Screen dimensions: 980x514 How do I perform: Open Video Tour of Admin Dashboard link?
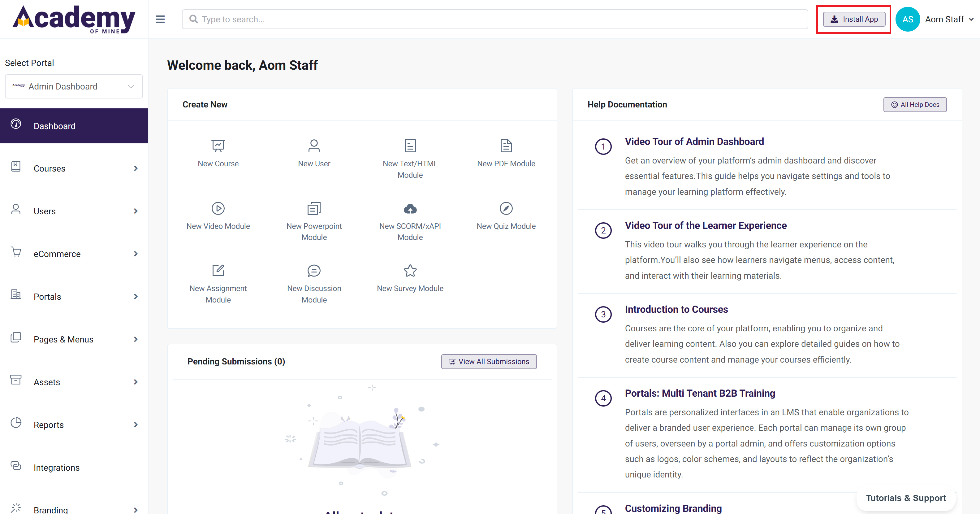(694, 142)
